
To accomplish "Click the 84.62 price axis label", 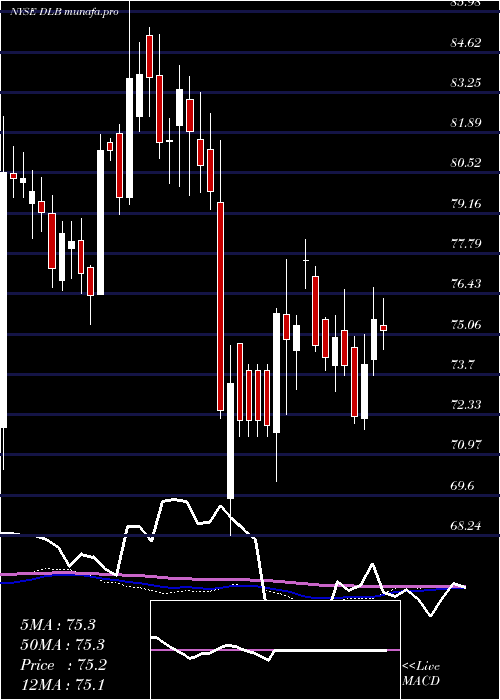I will pos(466,43).
